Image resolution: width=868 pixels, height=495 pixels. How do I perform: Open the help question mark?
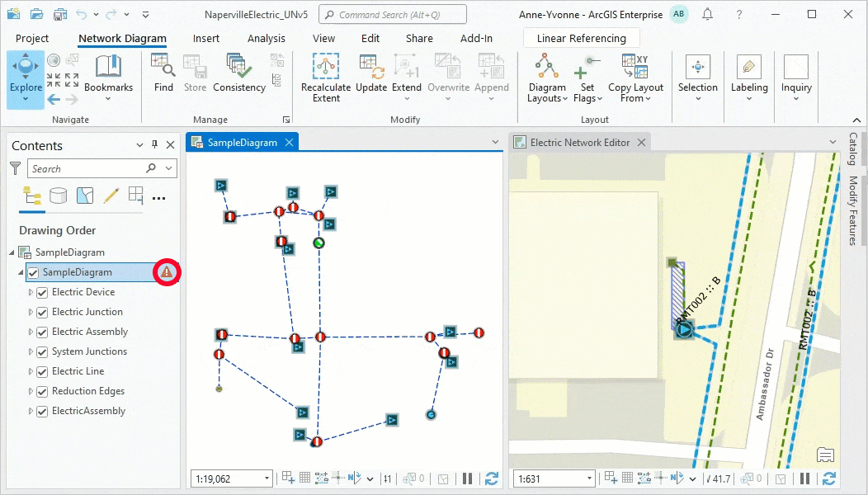point(739,15)
